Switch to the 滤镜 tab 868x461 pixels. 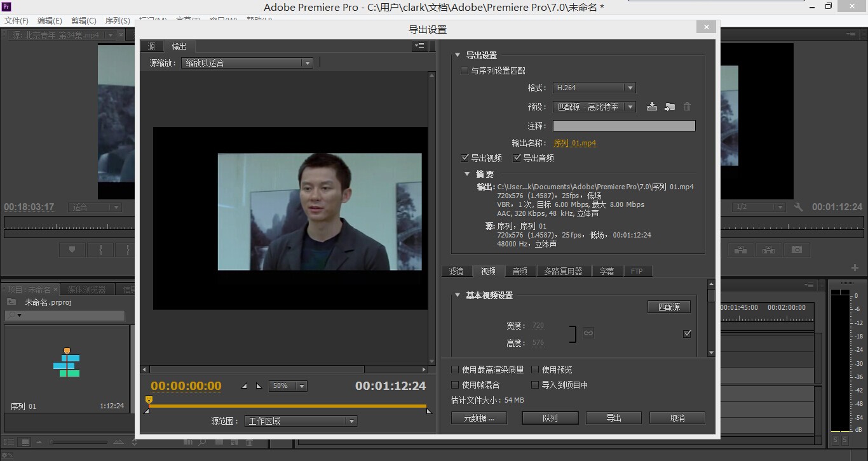pyautogui.click(x=457, y=271)
